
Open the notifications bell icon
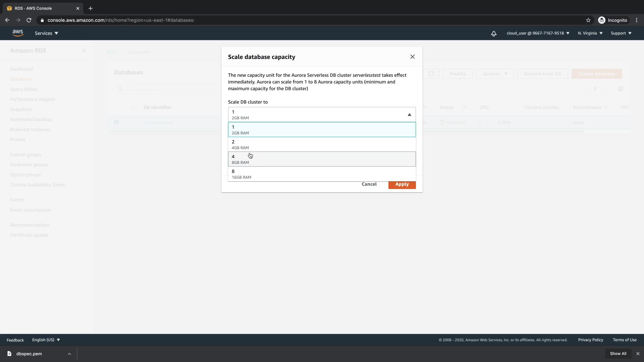(x=493, y=34)
